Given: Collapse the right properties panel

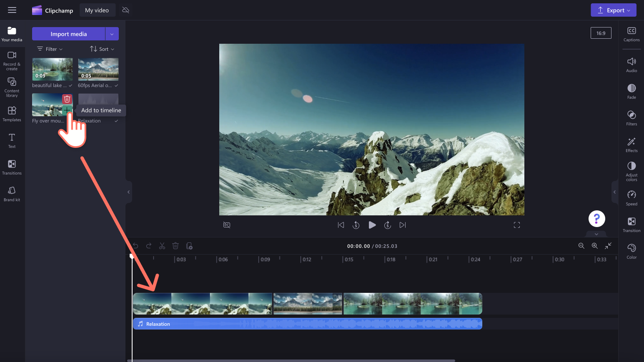Looking at the screenshot, I should pyautogui.click(x=614, y=192).
